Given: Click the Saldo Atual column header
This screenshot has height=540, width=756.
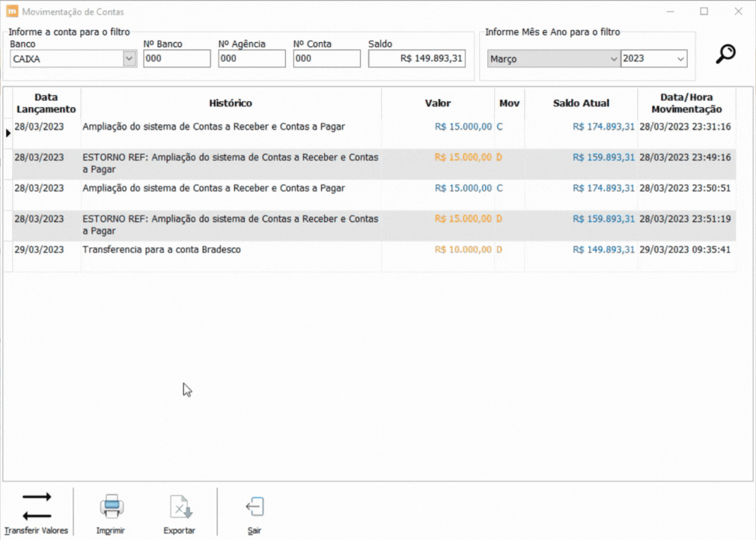Looking at the screenshot, I should (x=581, y=103).
